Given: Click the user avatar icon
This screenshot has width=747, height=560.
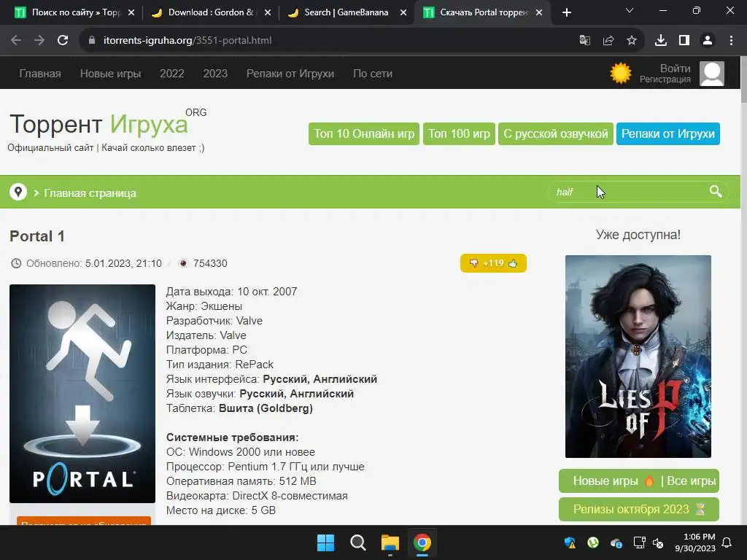Looking at the screenshot, I should pyautogui.click(x=712, y=74).
